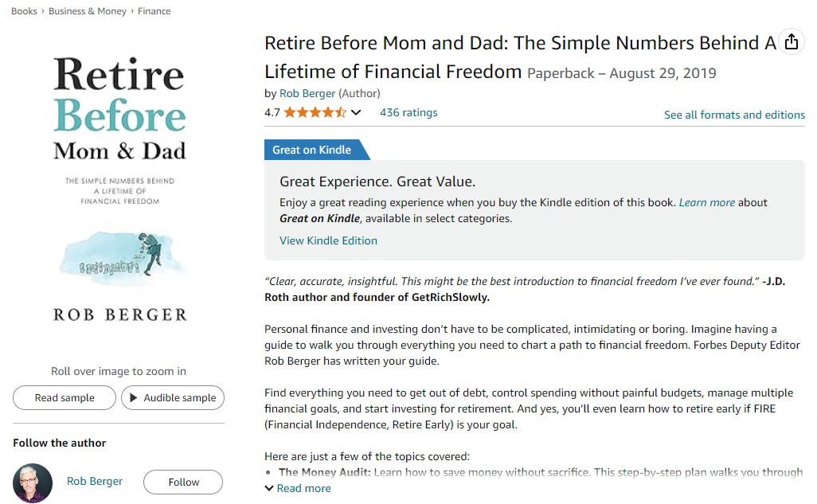Screen dimensions: 817x504
Task: Click the 436 ratings link
Action: tap(408, 112)
